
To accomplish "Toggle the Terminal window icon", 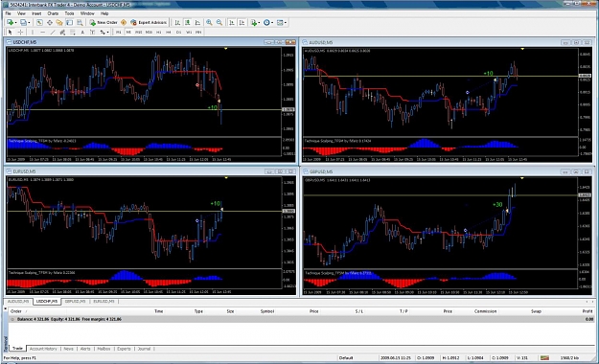I will [x=69, y=23].
